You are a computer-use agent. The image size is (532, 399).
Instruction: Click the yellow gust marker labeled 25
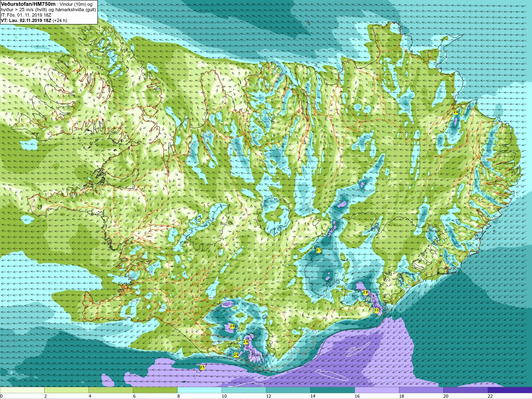(x=202, y=367)
